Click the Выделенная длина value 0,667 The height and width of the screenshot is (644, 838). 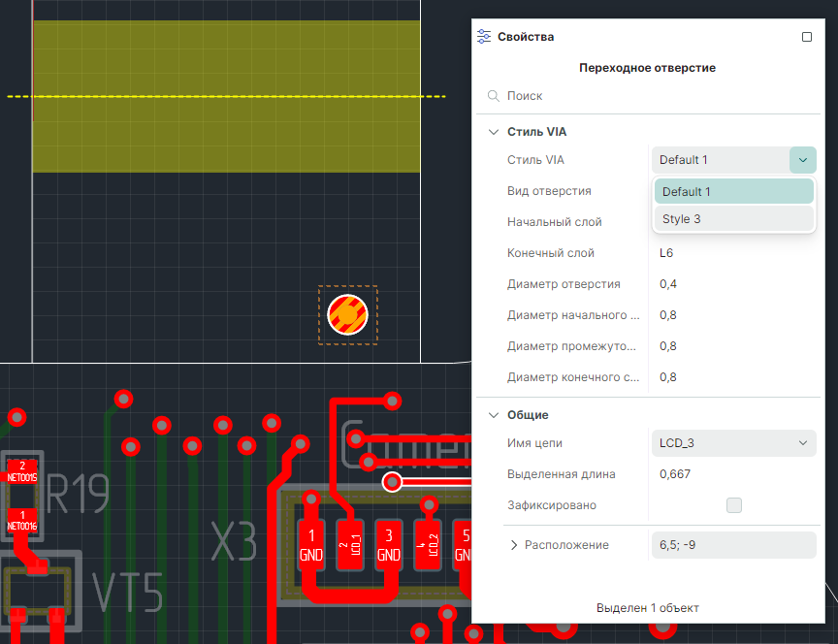pos(675,474)
